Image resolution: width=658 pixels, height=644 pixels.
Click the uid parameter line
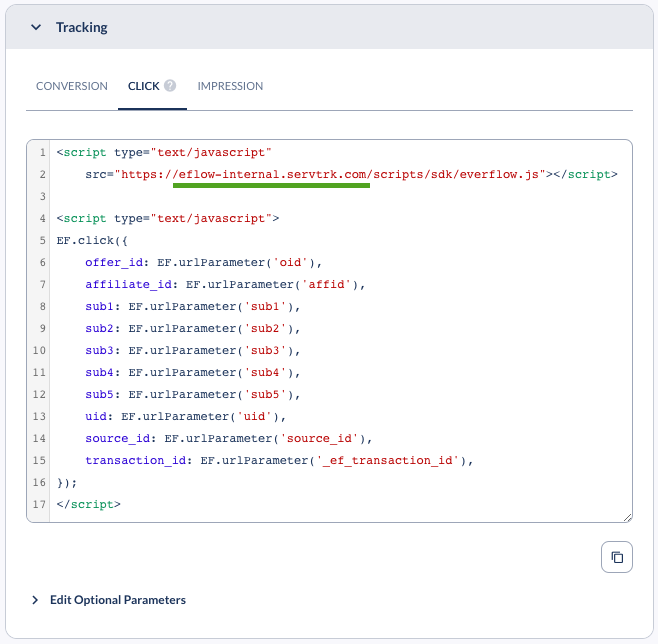tap(185, 417)
